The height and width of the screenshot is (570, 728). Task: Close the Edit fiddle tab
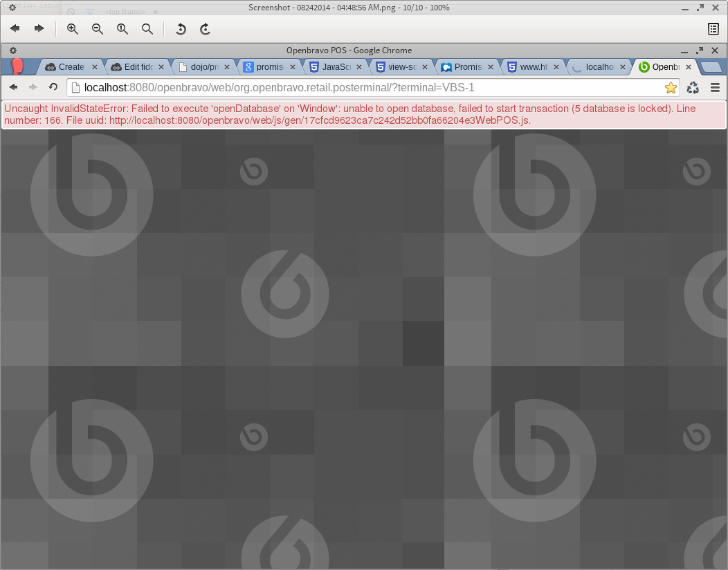pos(161,67)
